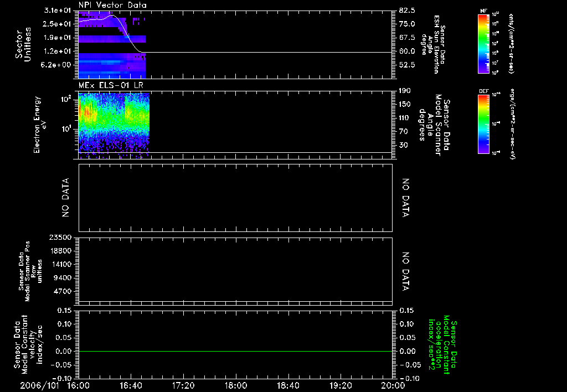This screenshot has width=567, height=392.
Task: Click the NPI sector spectrogram data
Action: (112, 45)
